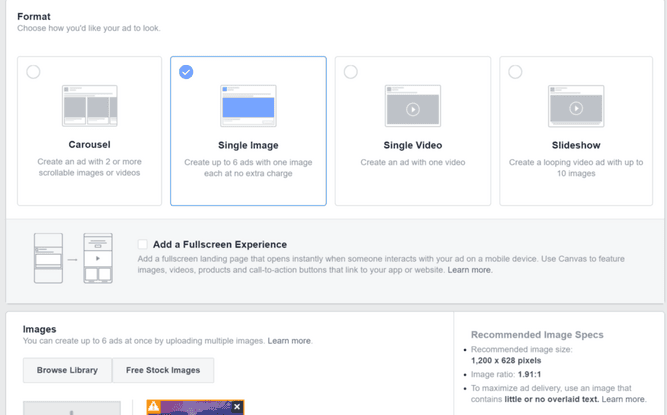Click the 'Create an ad with one video' description

[413, 162]
